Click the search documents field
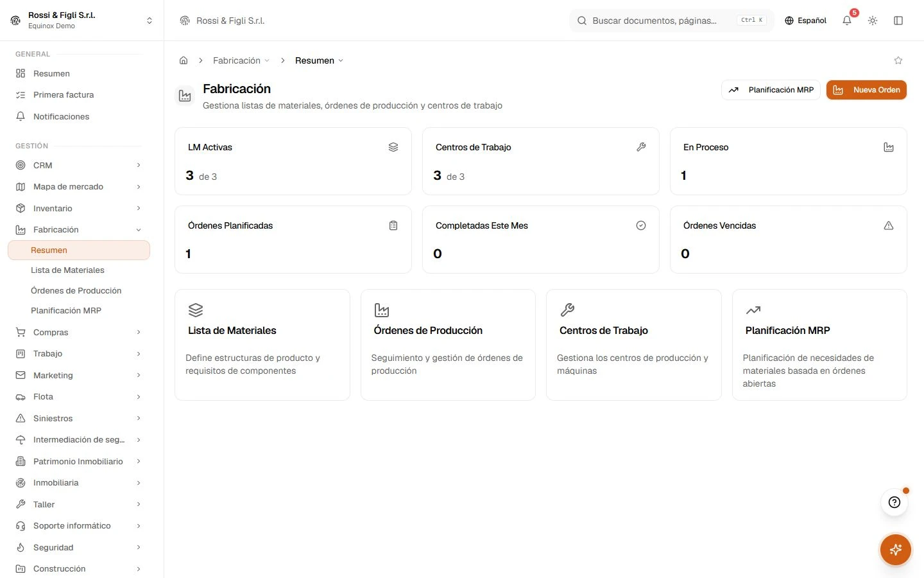Viewport: 924px width, 578px height. (x=671, y=21)
